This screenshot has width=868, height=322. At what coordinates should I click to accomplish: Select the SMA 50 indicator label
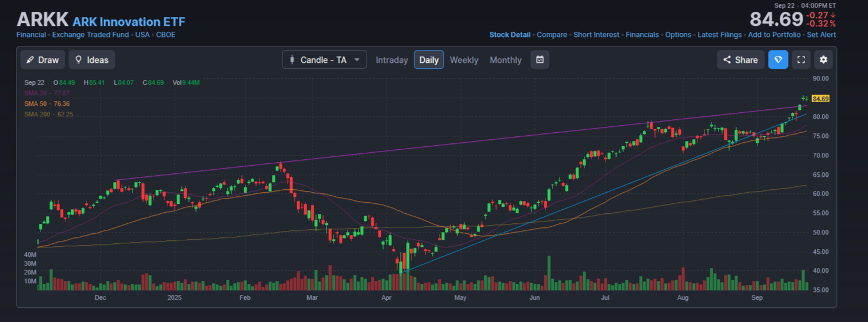click(47, 103)
